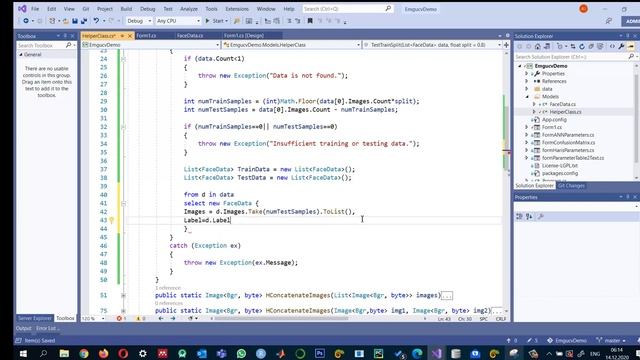This screenshot has width=640, height=360.
Task: Click the Firefox icon in the taskbar
Action: [103, 353]
